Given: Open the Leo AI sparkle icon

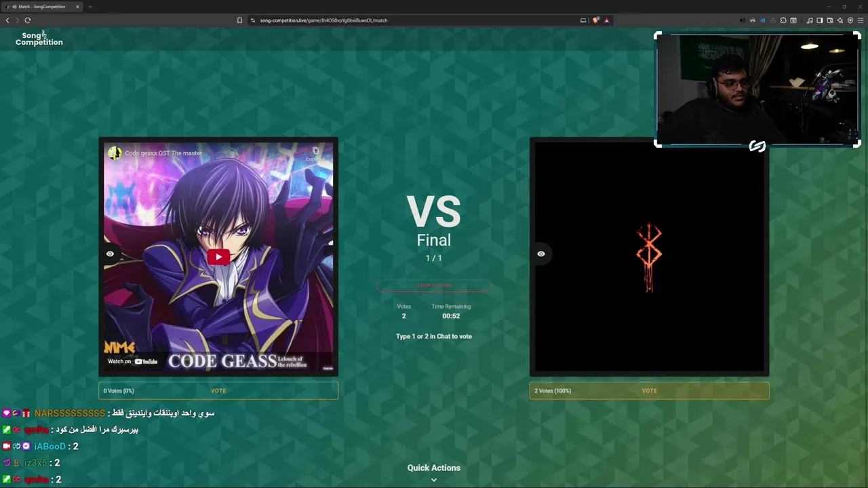Looking at the screenshot, I should [x=840, y=20].
